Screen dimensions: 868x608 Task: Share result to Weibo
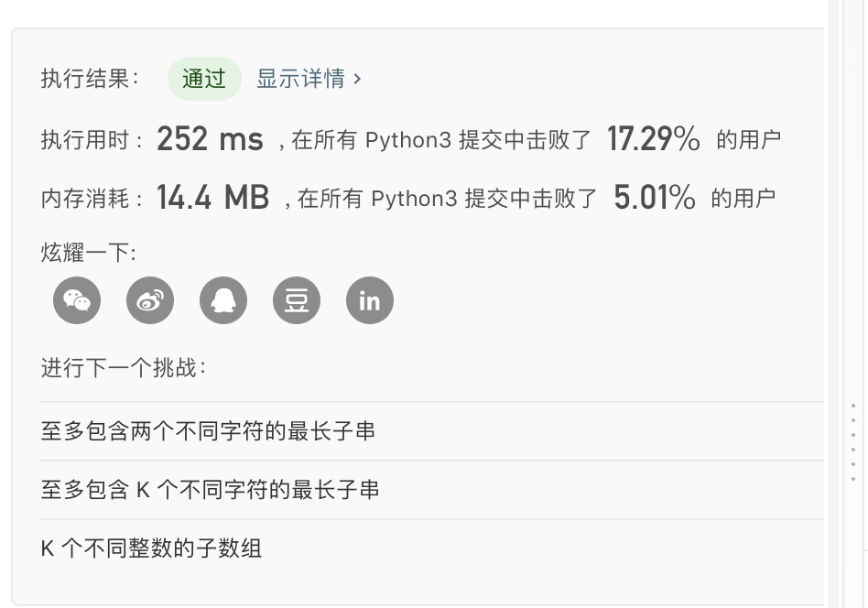150,300
